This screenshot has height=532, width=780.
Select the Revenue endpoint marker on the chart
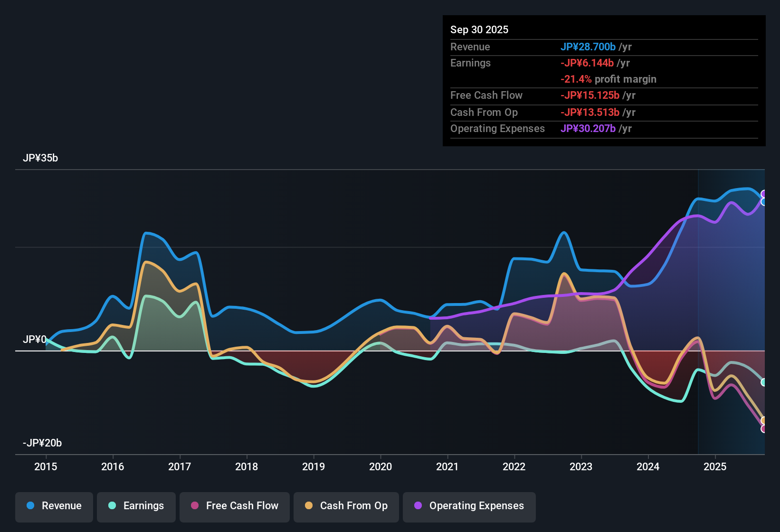pos(763,201)
